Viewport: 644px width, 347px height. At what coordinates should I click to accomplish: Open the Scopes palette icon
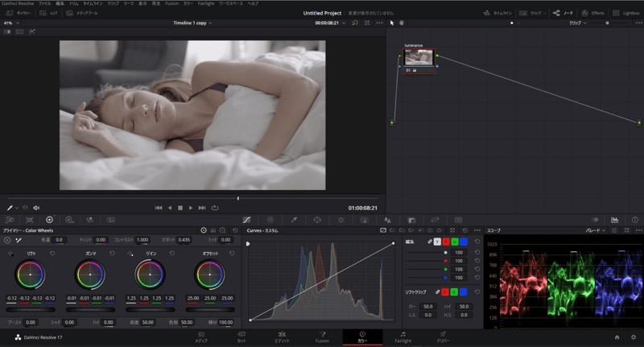[615, 219]
